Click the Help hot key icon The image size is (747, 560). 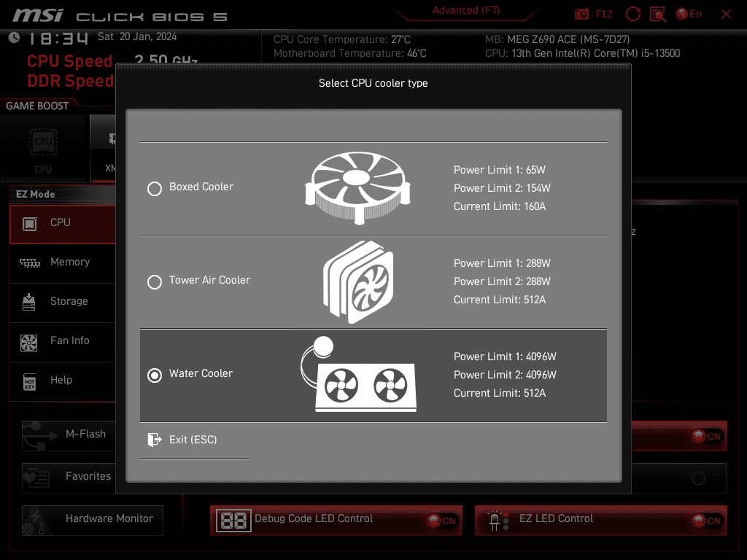click(x=29, y=382)
